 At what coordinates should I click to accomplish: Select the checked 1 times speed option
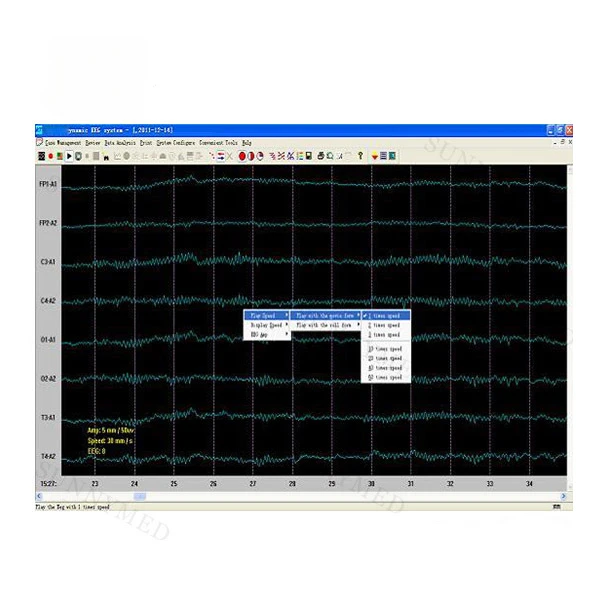pyautogui.click(x=386, y=316)
